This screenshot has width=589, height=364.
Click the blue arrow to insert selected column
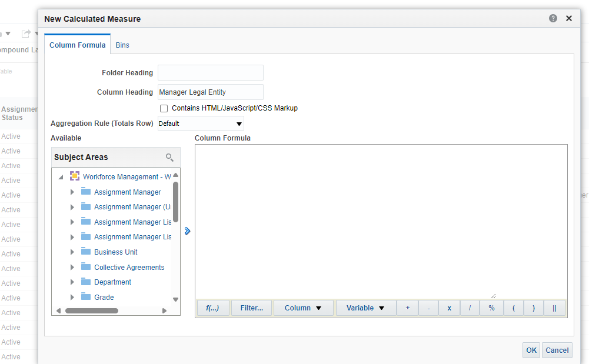(x=187, y=231)
